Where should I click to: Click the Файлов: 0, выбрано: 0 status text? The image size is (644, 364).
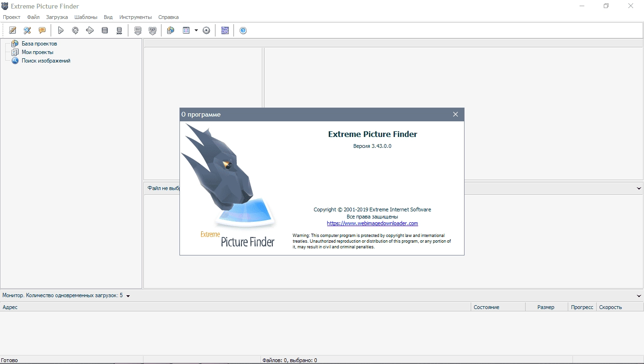tap(290, 360)
